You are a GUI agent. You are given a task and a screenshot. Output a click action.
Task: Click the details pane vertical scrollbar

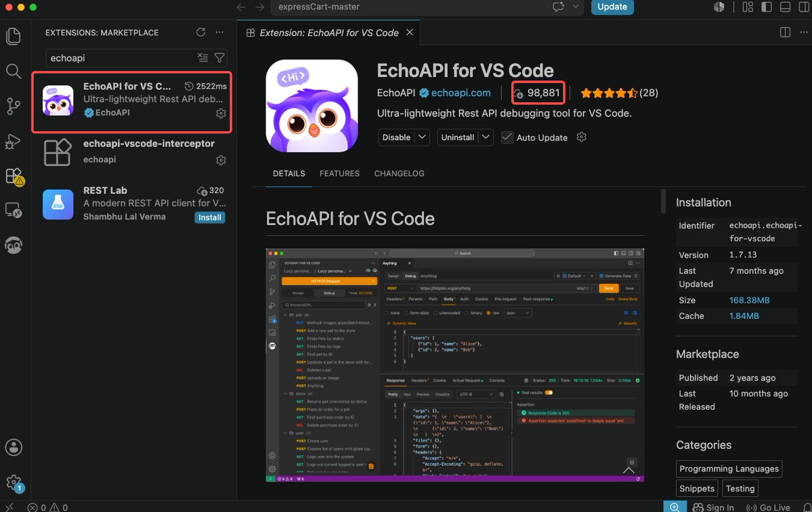click(663, 201)
